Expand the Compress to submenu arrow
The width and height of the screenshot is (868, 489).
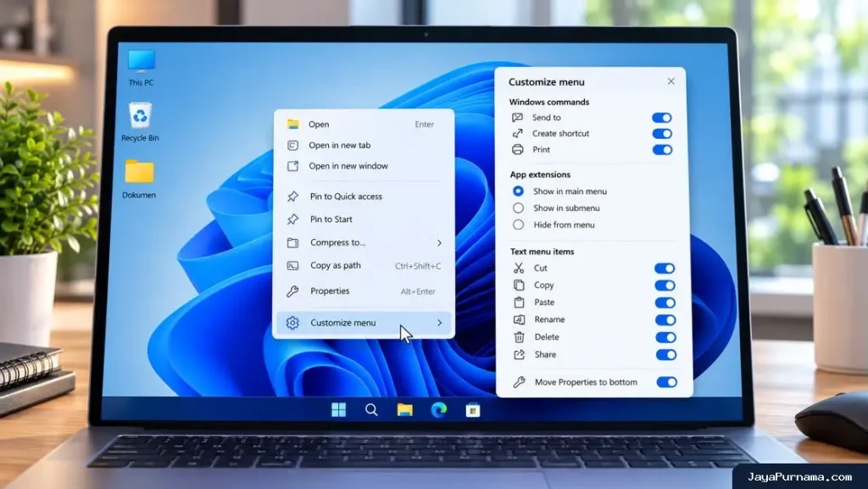tap(440, 243)
